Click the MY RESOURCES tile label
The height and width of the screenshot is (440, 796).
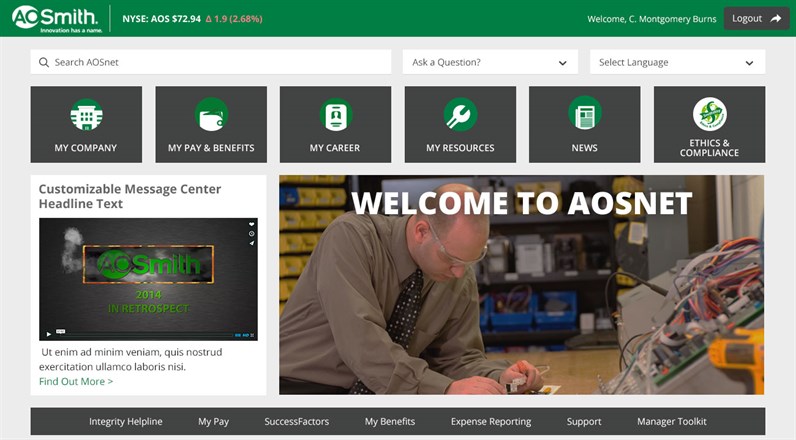(x=460, y=148)
